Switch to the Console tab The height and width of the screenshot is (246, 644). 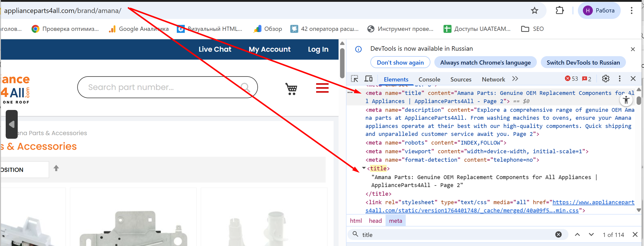tap(429, 79)
